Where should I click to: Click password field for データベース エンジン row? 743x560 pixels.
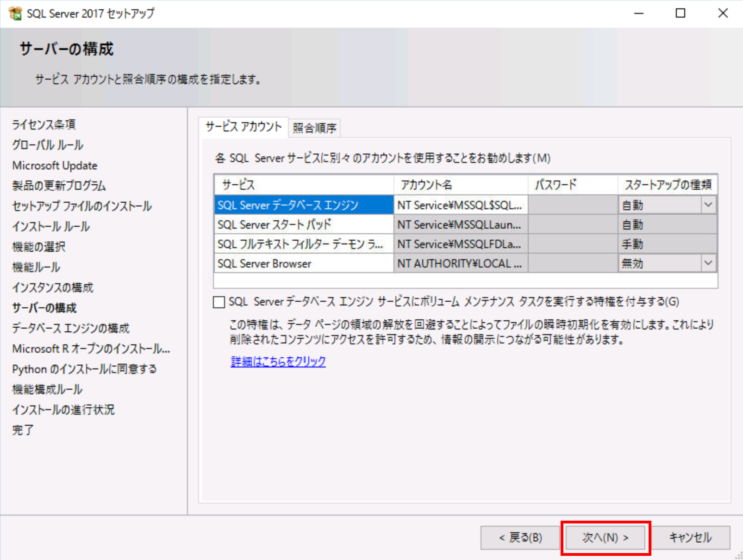(573, 205)
